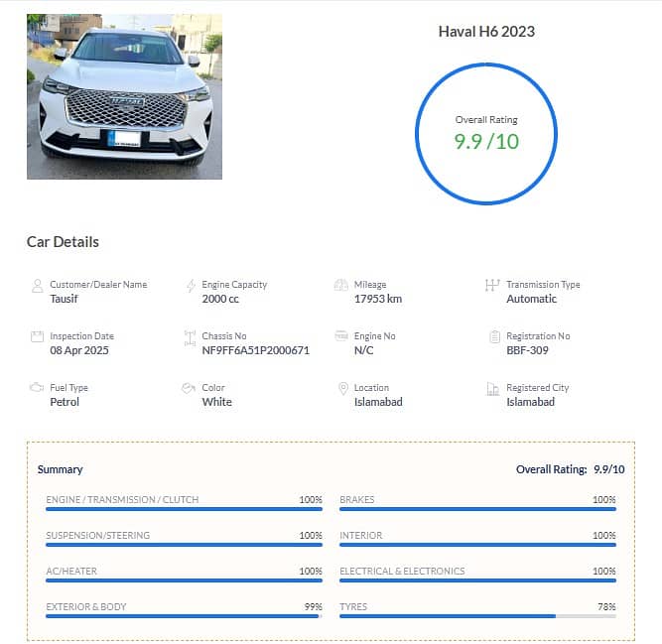Click the INTERIOR category label
The height and width of the screenshot is (644, 662).
coord(361,536)
